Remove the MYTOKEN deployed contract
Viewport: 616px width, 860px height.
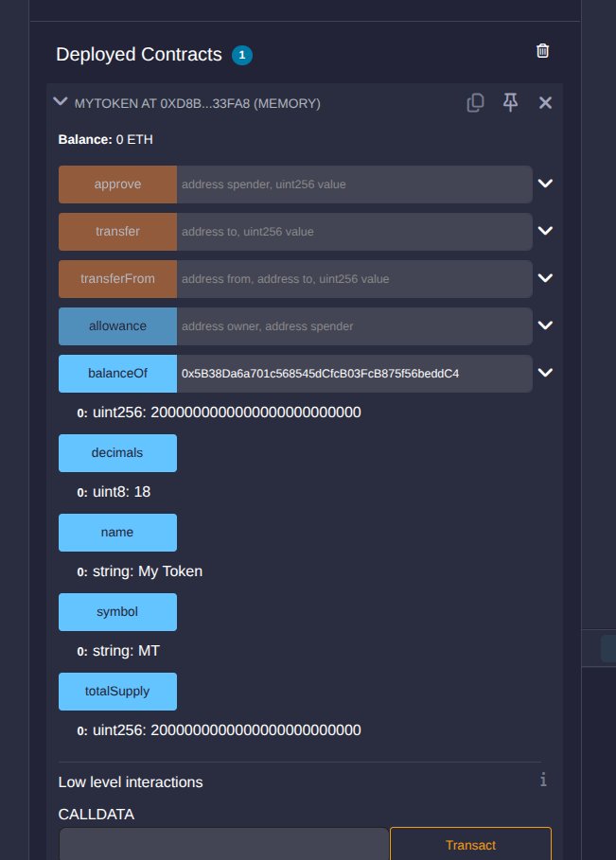(545, 102)
